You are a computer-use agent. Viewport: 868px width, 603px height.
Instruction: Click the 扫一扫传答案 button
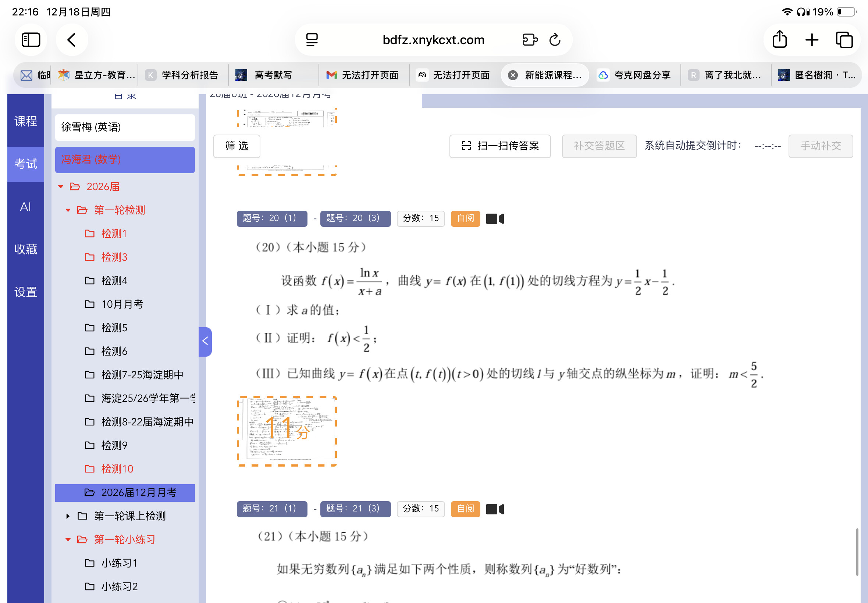[499, 146]
